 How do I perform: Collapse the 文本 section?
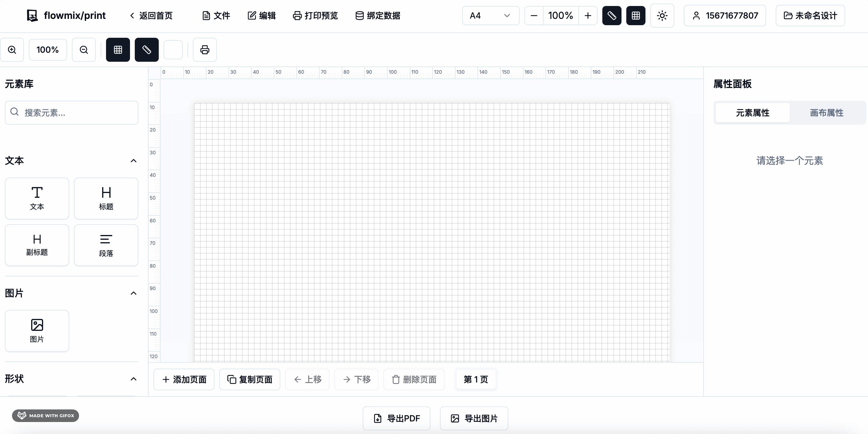pyautogui.click(x=134, y=161)
